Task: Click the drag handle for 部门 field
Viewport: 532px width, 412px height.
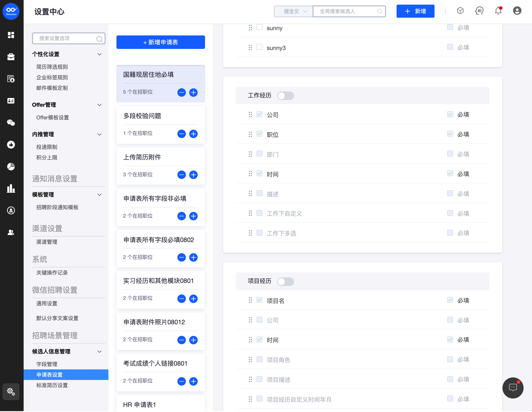Action: [250, 154]
